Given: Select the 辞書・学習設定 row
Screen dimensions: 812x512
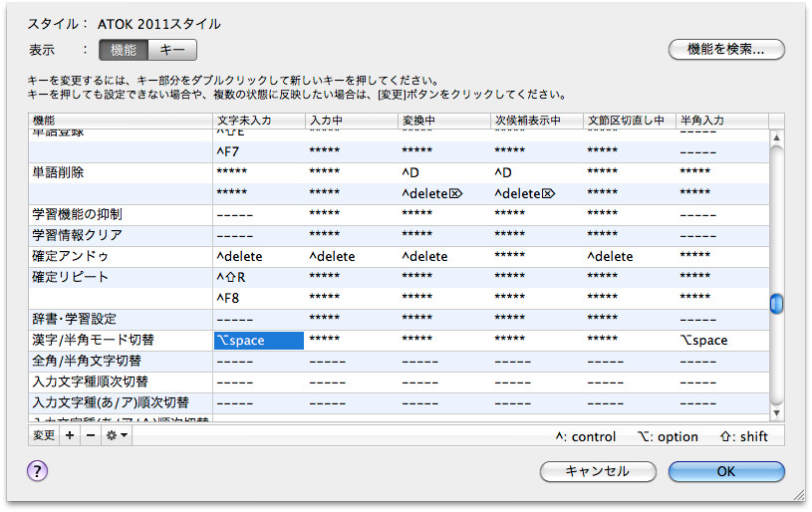Looking at the screenshot, I should click(x=399, y=320).
